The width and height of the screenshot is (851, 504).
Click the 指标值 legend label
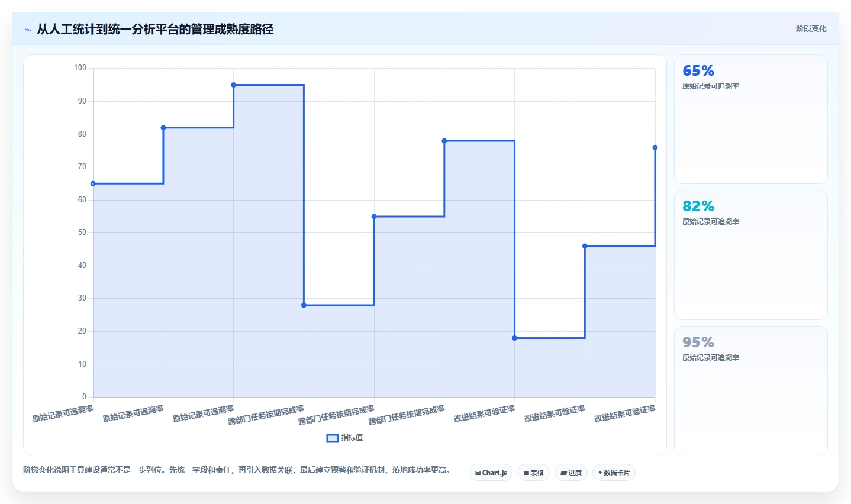(352, 438)
